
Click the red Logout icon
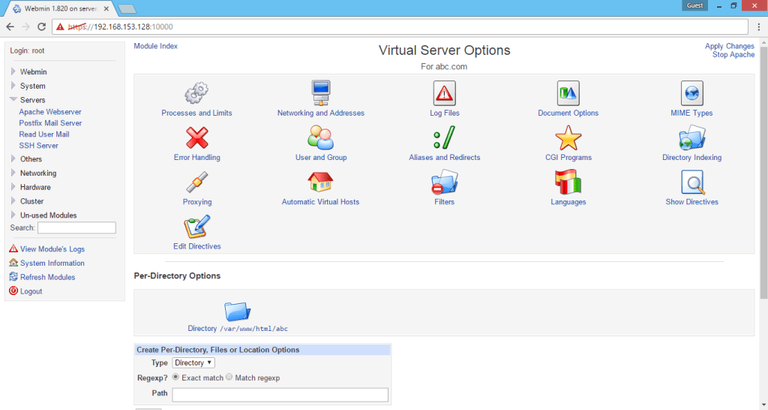tap(14, 291)
